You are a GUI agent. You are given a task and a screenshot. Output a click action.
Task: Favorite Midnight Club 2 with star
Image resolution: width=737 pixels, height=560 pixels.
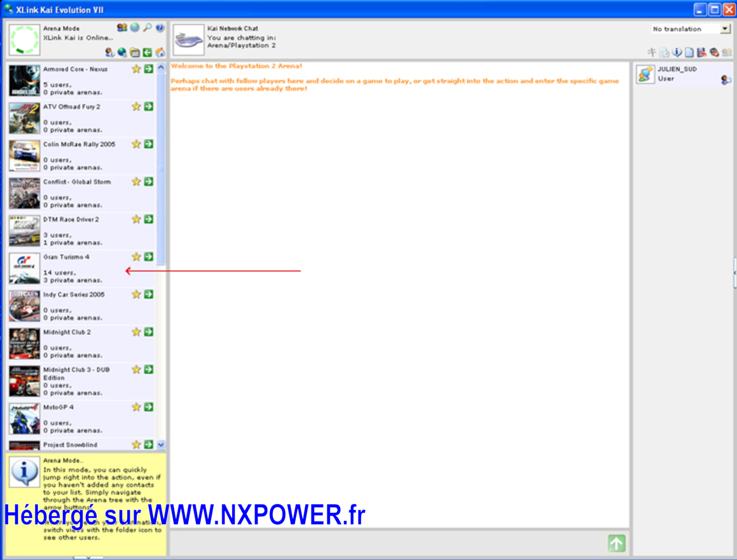click(136, 332)
